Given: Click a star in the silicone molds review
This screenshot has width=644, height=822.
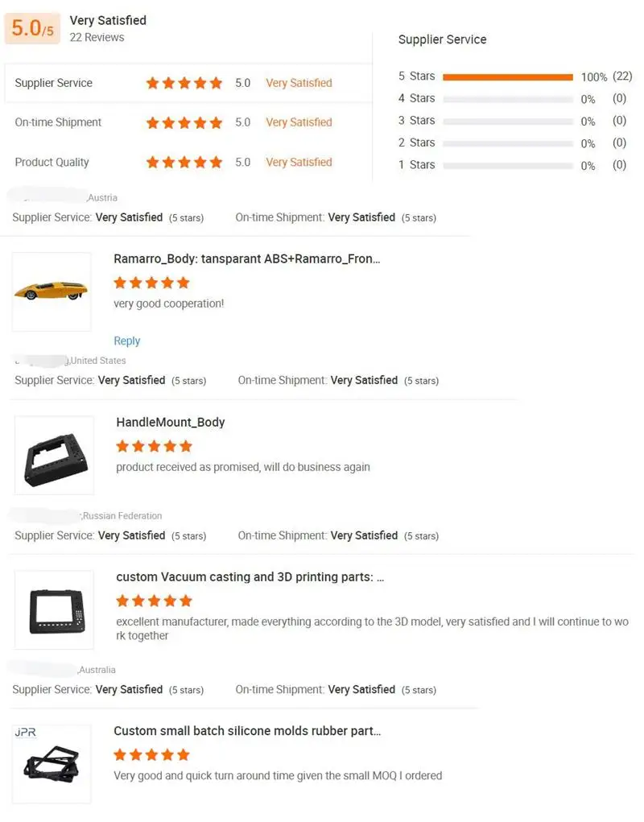Looking at the screenshot, I should tap(151, 755).
